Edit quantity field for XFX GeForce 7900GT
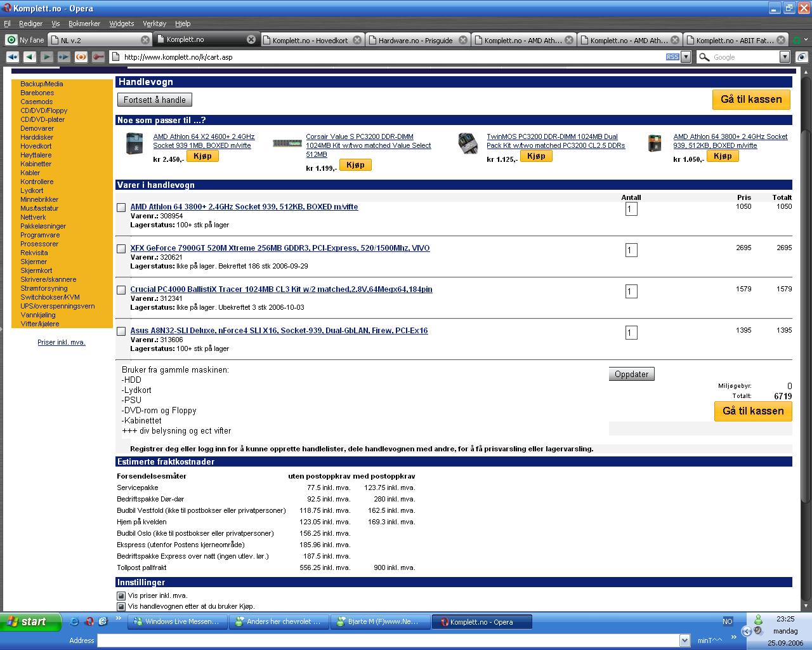Image resolution: width=812 pixels, height=650 pixels. 631,250
